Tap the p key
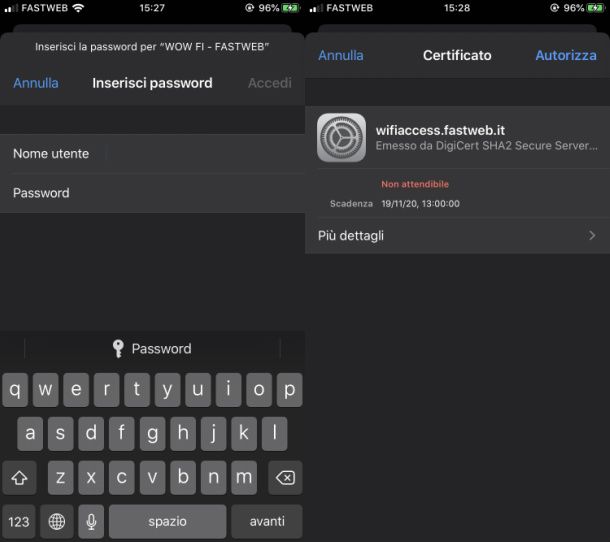This screenshot has height=542, width=610. pyautogui.click(x=289, y=390)
